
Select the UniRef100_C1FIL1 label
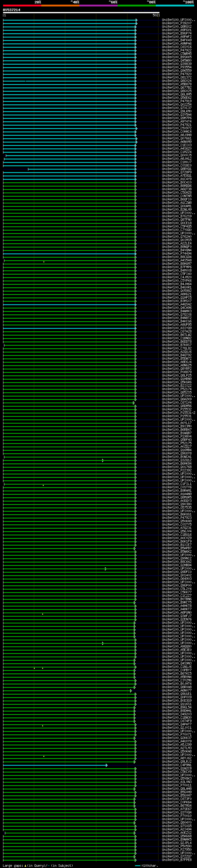[177, 484]
